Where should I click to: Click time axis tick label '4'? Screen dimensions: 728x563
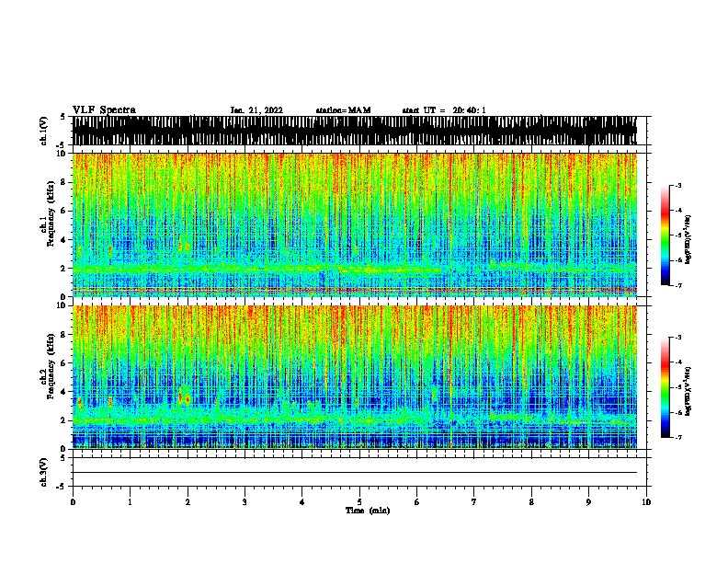click(302, 502)
